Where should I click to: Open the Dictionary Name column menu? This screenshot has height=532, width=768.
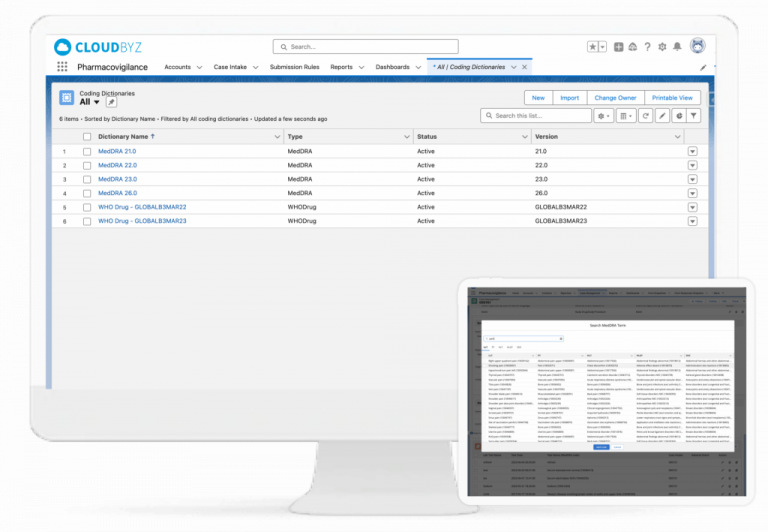click(277, 137)
